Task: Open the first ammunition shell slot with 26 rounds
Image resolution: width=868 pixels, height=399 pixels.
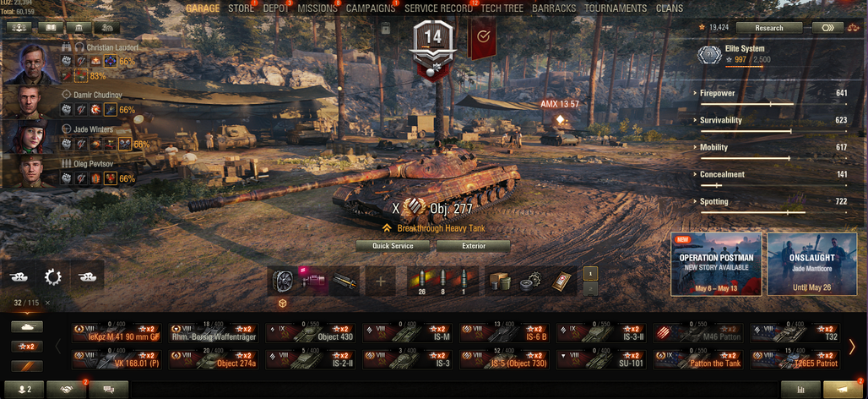Action: click(422, 281)
